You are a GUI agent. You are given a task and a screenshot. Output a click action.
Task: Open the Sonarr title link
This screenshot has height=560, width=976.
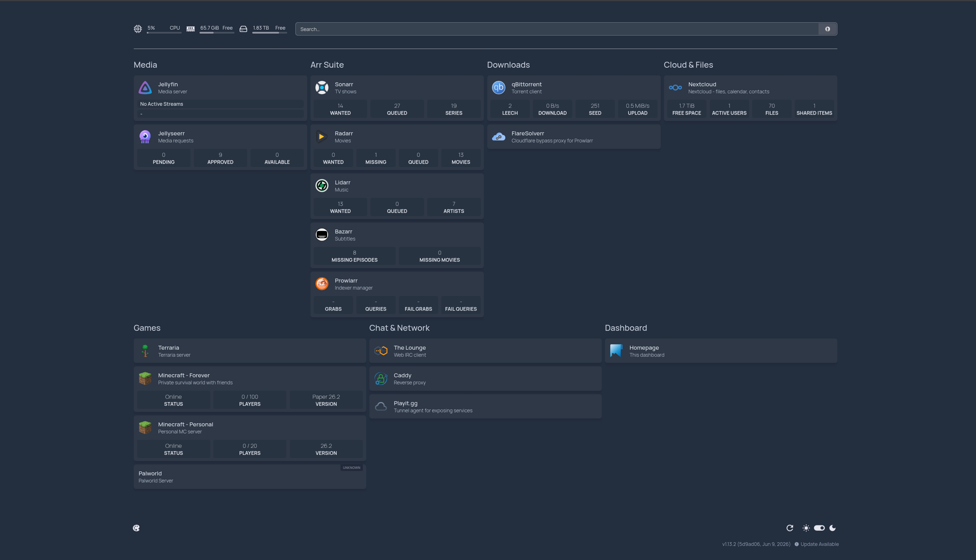[344, 84]
